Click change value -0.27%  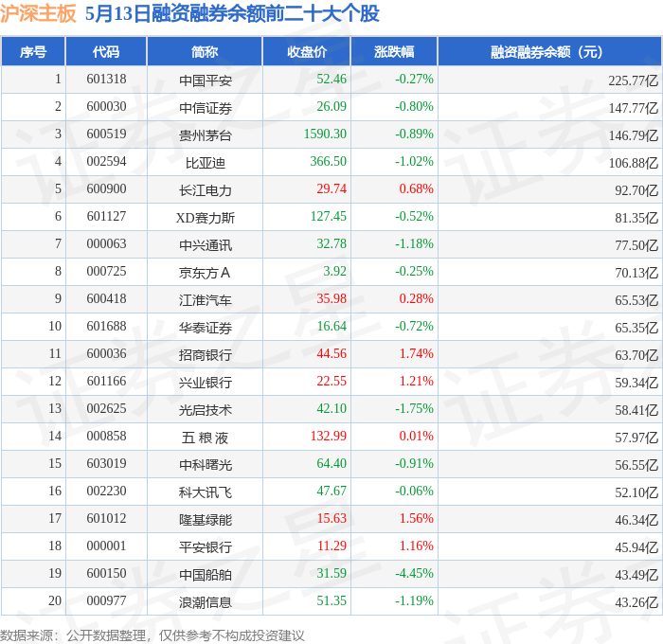pos(414,79)
